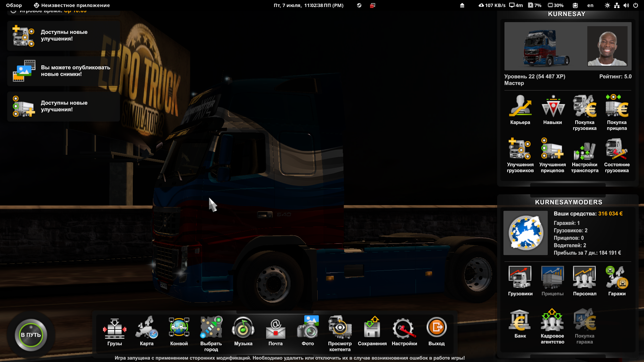This screenshot has width=644, height=362.
Task: Open the Фото gallery icon
Action: pyautogui.click(x=308, y=327)
